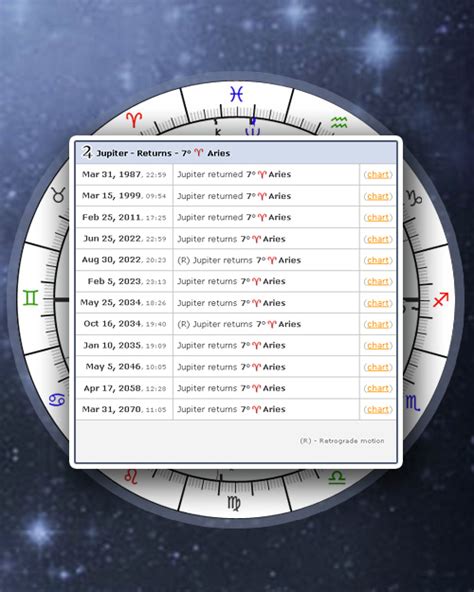This screenshot has width=474, height=592.
Task: Click the red Sagittarius symbol on the wheel
Action: pyautogui.click(x=440, y=299)
